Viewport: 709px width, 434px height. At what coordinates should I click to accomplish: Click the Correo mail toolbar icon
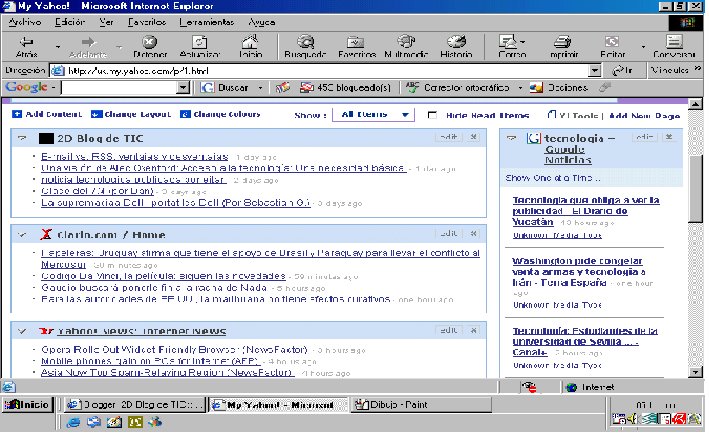pos(508,42)
